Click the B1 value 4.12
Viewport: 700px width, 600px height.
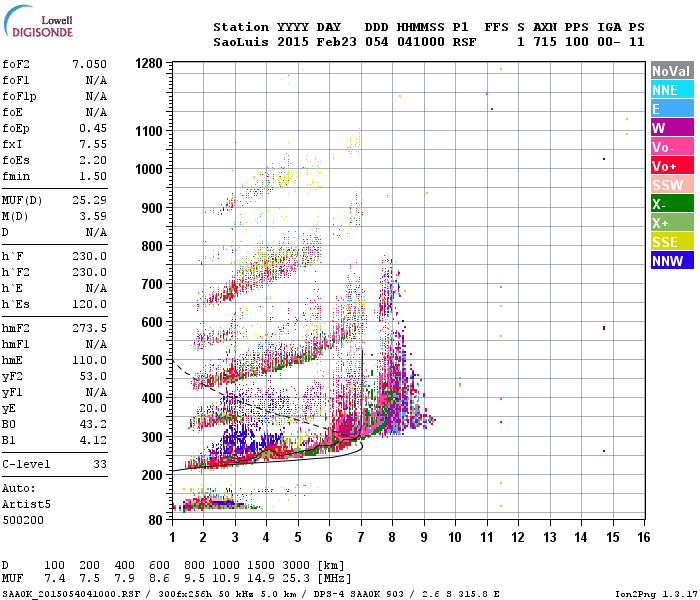(93, 440)
